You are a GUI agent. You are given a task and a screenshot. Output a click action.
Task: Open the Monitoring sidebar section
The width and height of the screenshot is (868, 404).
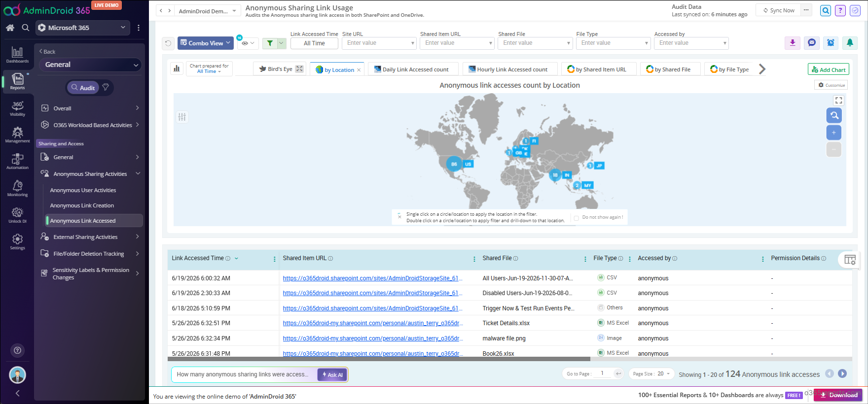coord(17,188)
